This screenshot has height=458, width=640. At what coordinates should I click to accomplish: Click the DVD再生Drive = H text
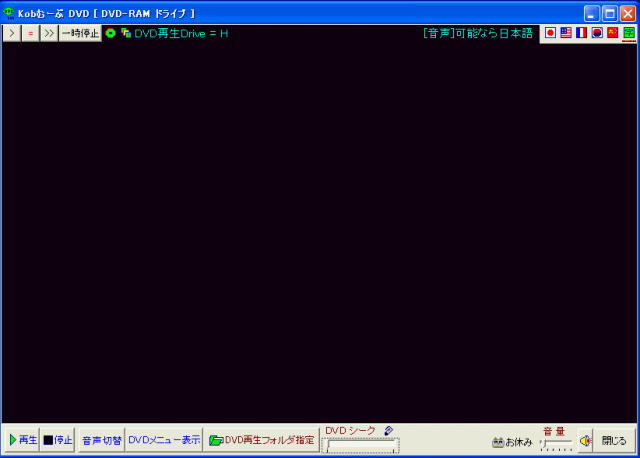[x=181, y=33]
